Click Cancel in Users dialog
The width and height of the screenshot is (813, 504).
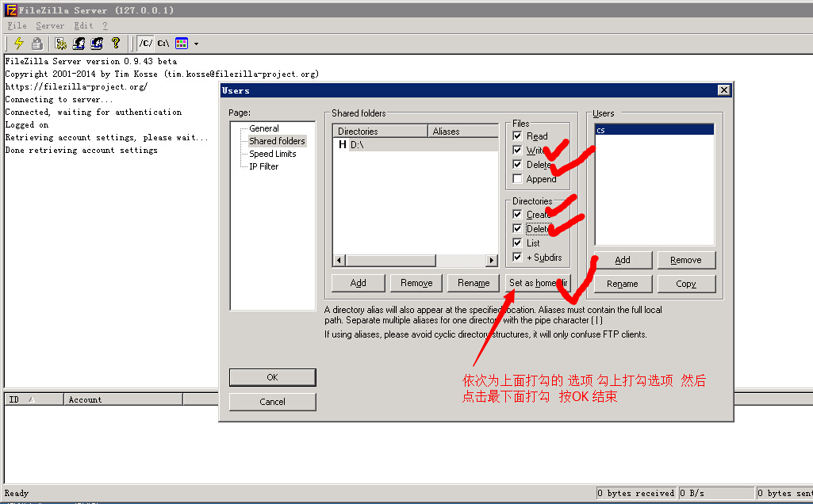[x=272, y=402]
